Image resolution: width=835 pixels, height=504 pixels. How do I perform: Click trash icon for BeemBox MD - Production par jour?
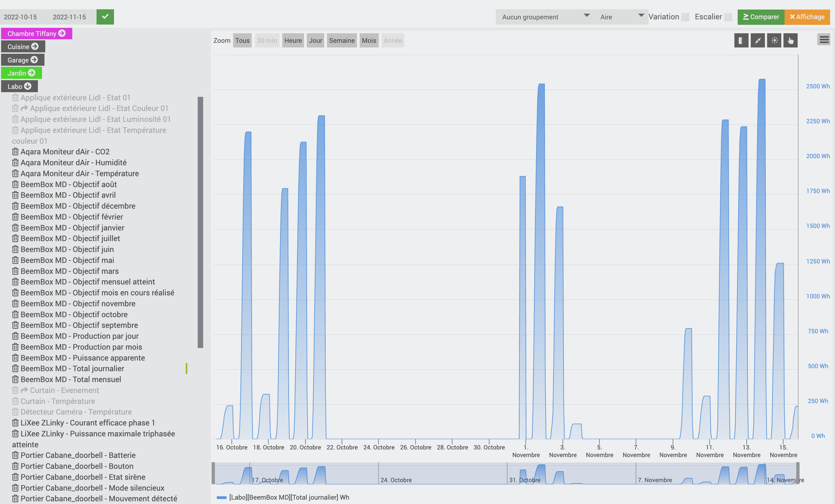15,336
